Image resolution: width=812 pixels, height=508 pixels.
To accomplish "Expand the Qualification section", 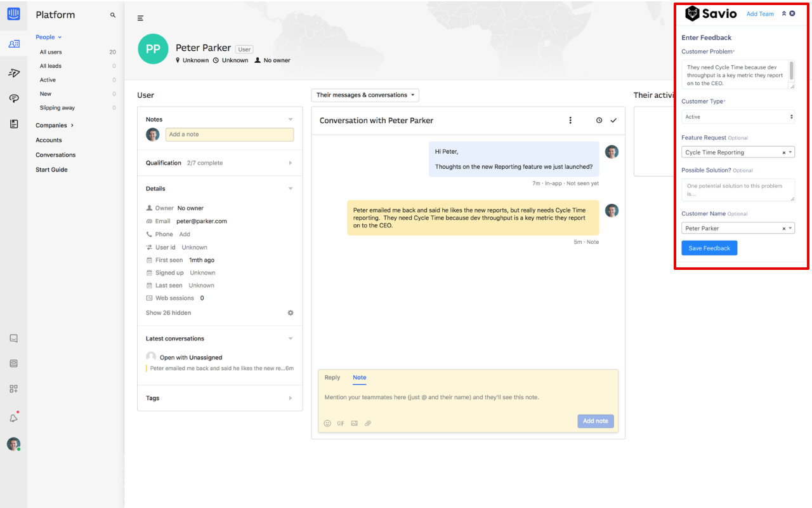I will coord(219,163).
